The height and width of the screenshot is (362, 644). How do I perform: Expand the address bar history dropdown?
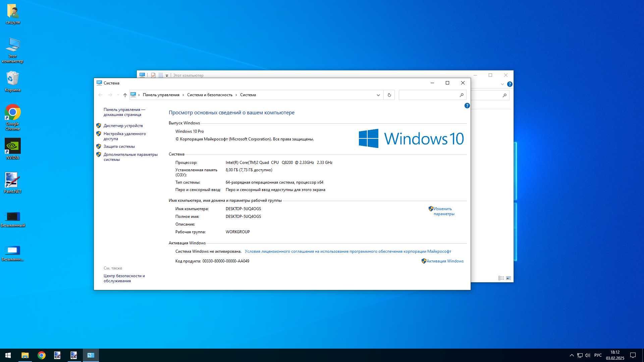[x=378, y=95]
